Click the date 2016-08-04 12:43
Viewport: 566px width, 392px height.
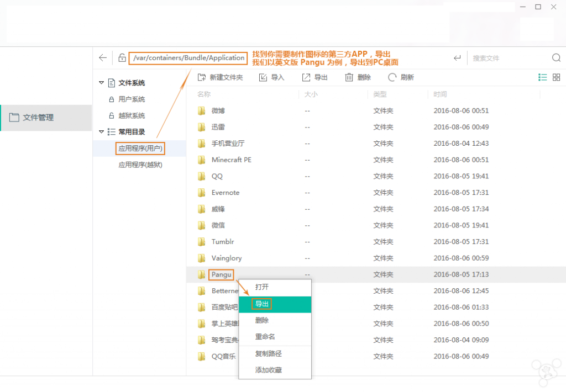(x=461, y=144)
